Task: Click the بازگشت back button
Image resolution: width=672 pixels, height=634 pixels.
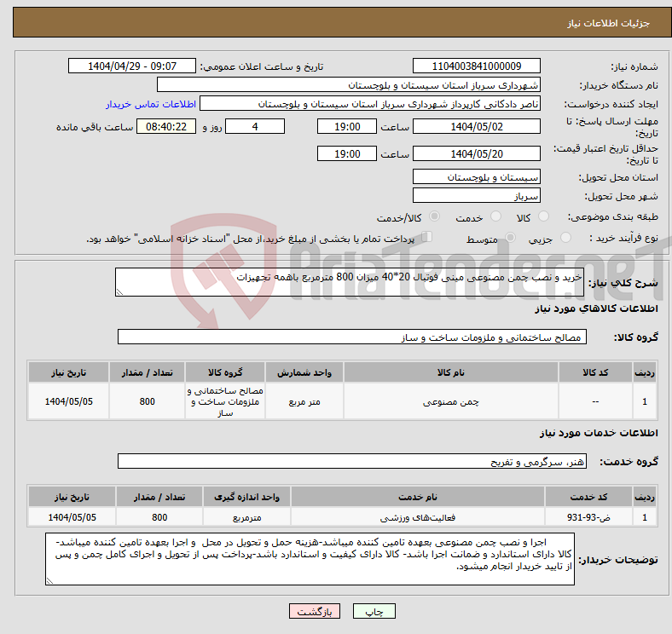Action: (315, 611)
